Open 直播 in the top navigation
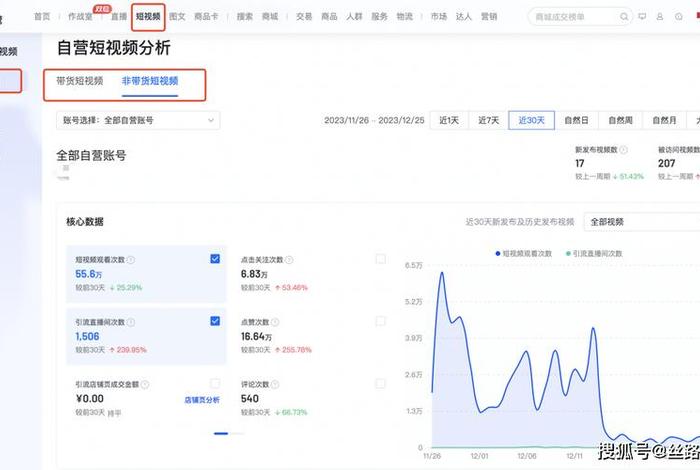Viewport: 700px width, 470px height. (119, 17)
